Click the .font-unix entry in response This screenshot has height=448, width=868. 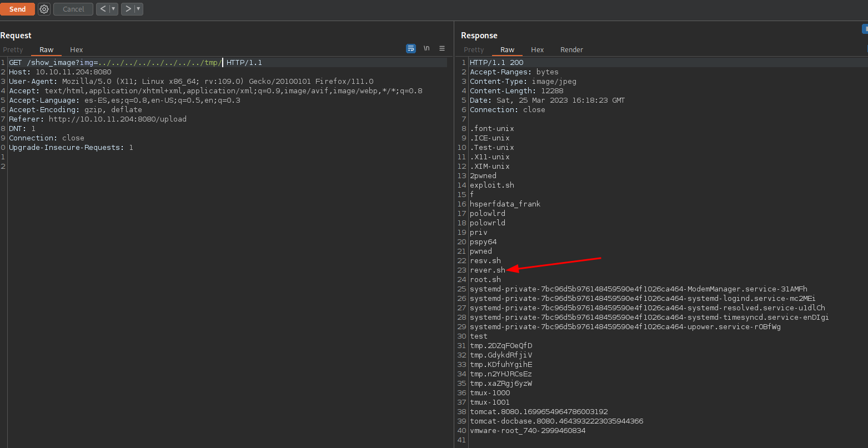492,129
